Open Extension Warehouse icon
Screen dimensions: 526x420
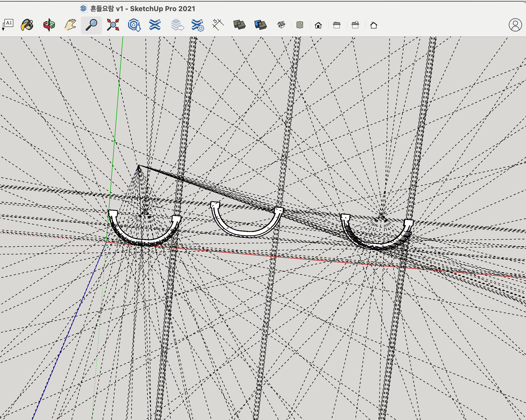pos(155,25)
